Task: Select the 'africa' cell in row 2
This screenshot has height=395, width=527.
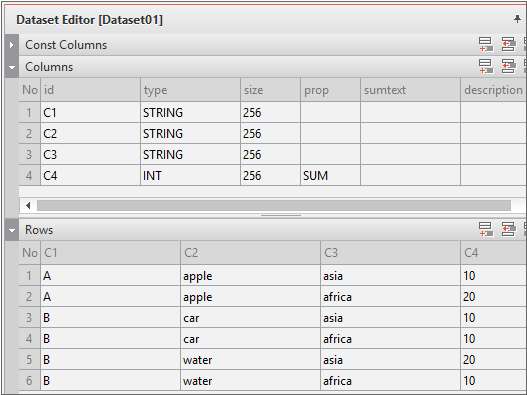Action: pyautogui.click(x=390, y=297)
